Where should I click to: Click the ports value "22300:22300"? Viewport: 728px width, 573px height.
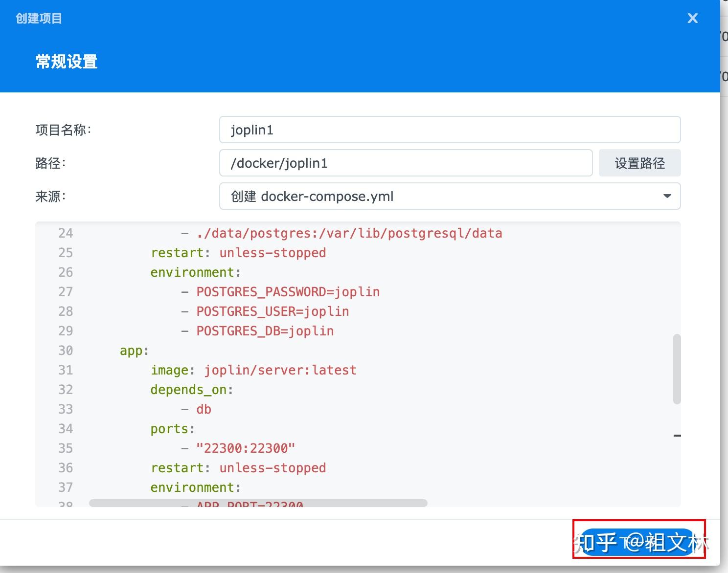[x=246, y=448]
